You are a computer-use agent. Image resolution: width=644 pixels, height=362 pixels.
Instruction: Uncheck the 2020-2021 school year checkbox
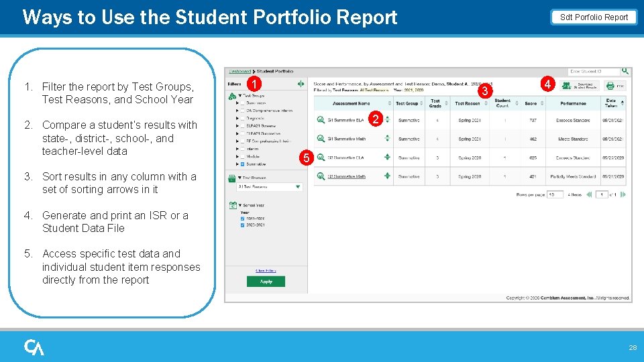pyautogui.click(x=242, y=225)
